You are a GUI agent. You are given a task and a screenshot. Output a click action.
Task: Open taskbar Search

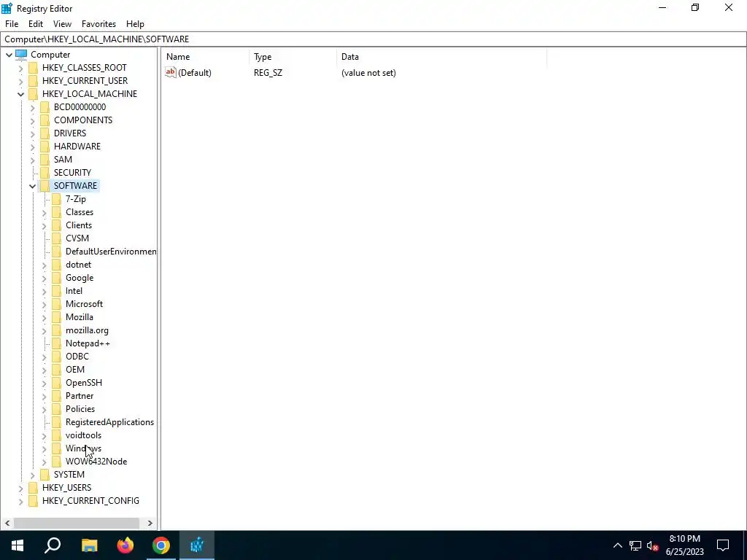coord(53,545)
